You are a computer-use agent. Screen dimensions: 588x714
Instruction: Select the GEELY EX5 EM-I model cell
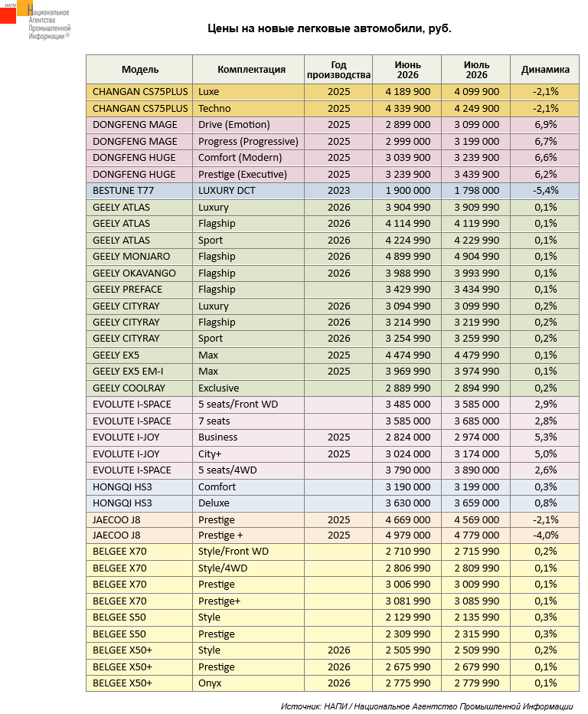[139, 372]
